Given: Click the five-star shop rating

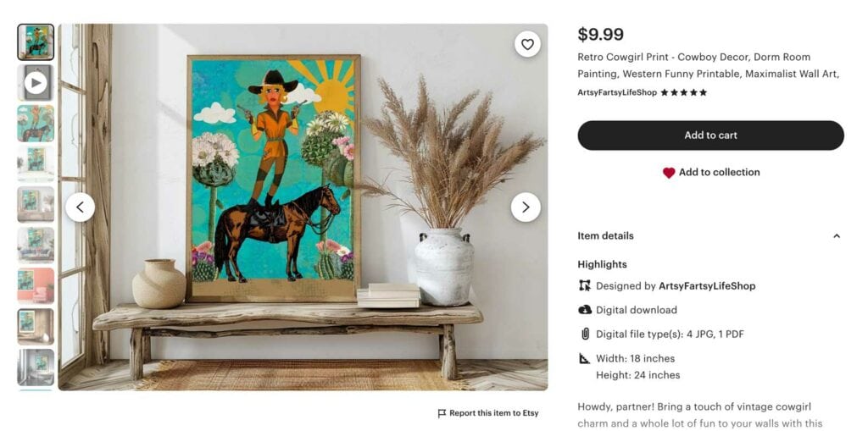Looking at the screenshot, I should [x=684, y=93].
